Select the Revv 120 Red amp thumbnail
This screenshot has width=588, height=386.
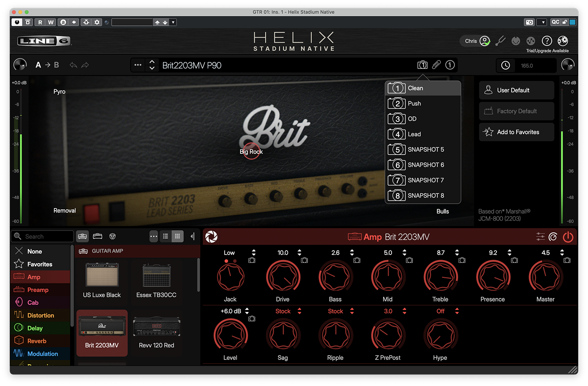coord(156,333)
